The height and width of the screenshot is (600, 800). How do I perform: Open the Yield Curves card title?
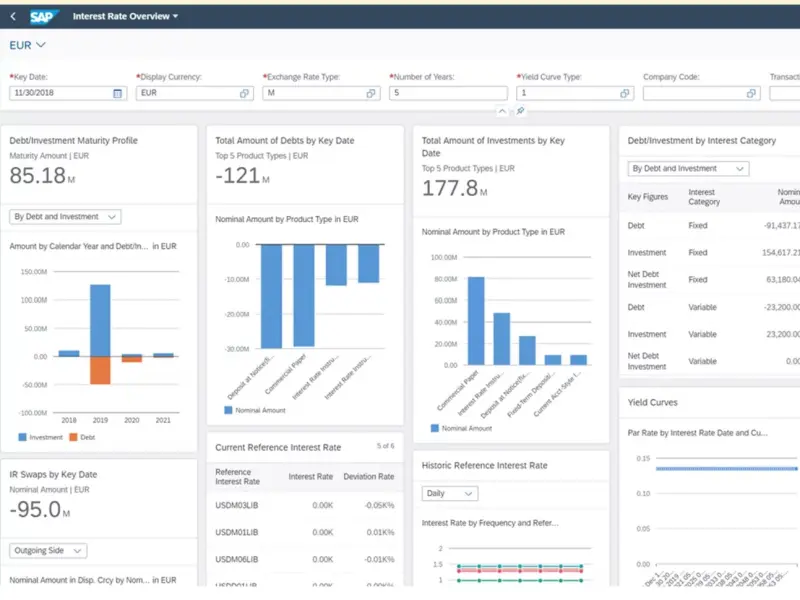pyautogui.click(x=652, y=402)
